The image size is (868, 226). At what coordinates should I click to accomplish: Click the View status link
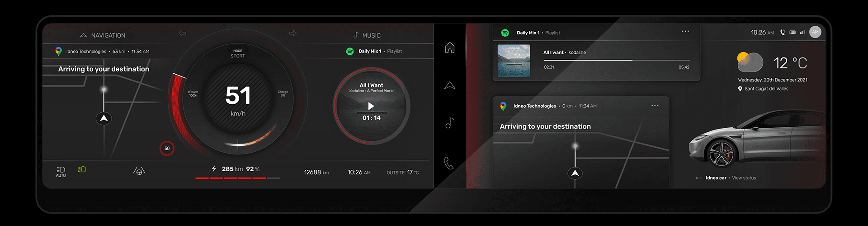pyautogui.click(x=744, y=178)
